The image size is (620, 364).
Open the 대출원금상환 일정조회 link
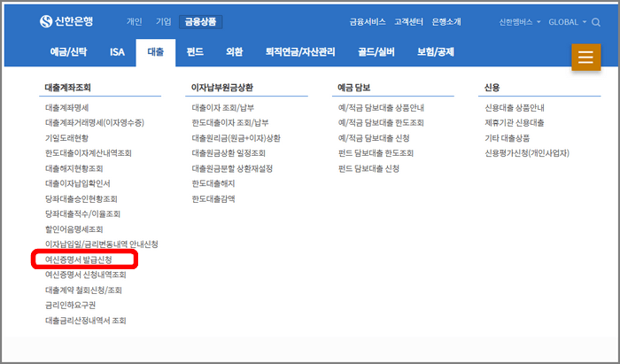pos(229,153)
